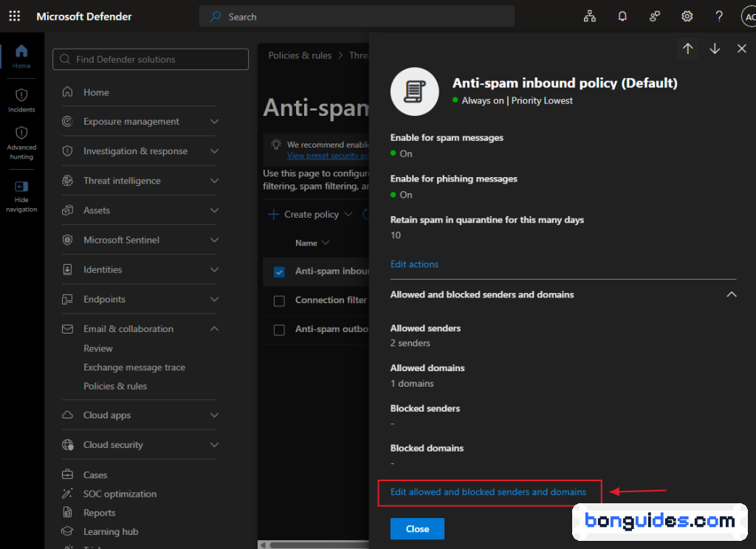Click the community feedback icon in top bar

(655, 16)
